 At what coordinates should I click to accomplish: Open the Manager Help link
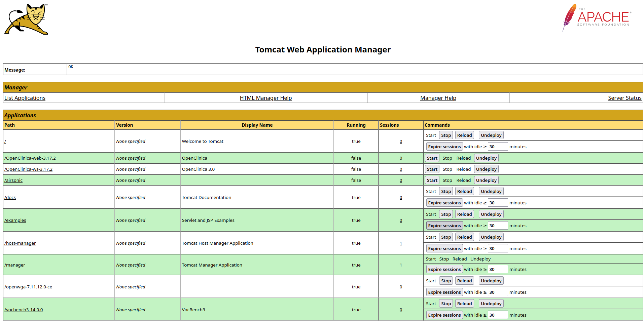[x=438, y=98]
